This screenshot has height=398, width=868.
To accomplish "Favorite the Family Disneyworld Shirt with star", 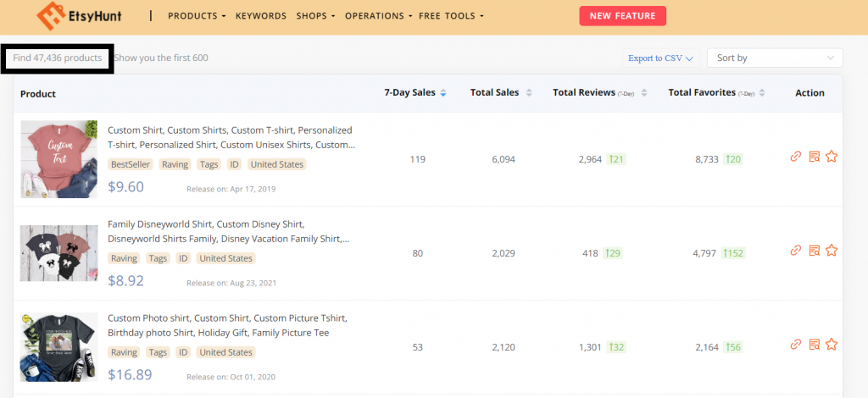I will 832,251.
